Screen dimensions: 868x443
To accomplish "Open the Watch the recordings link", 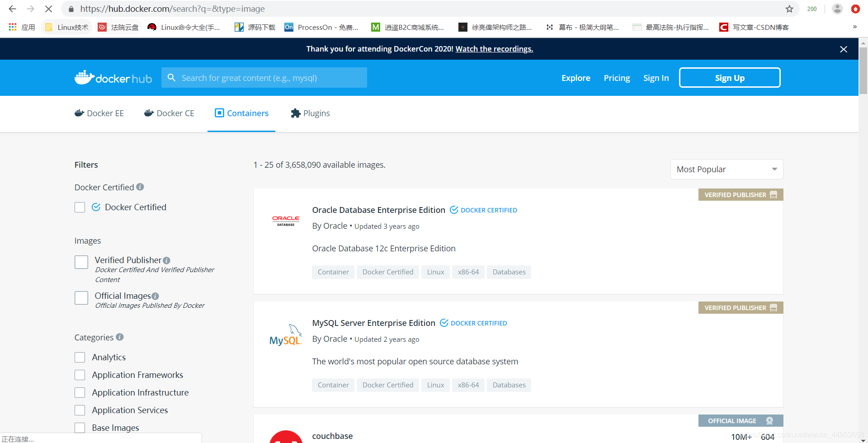I will click(x=494, y=49).
